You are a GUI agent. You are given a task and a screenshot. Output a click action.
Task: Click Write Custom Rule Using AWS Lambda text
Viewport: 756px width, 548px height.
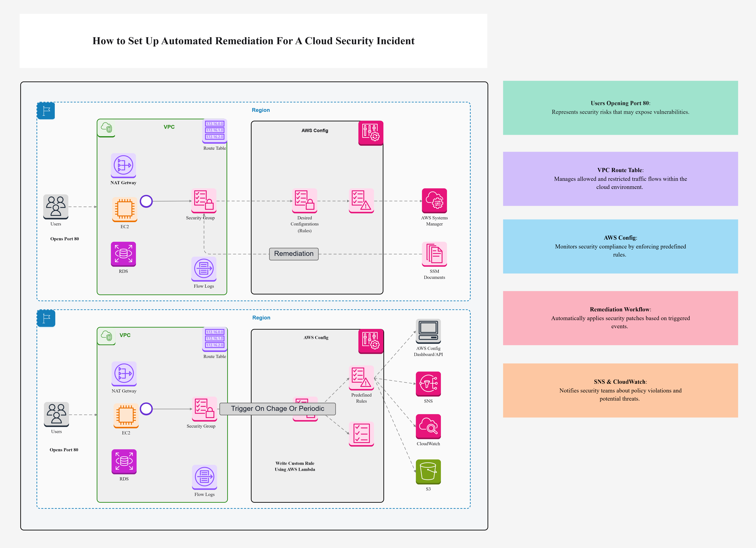click(295, 466)
